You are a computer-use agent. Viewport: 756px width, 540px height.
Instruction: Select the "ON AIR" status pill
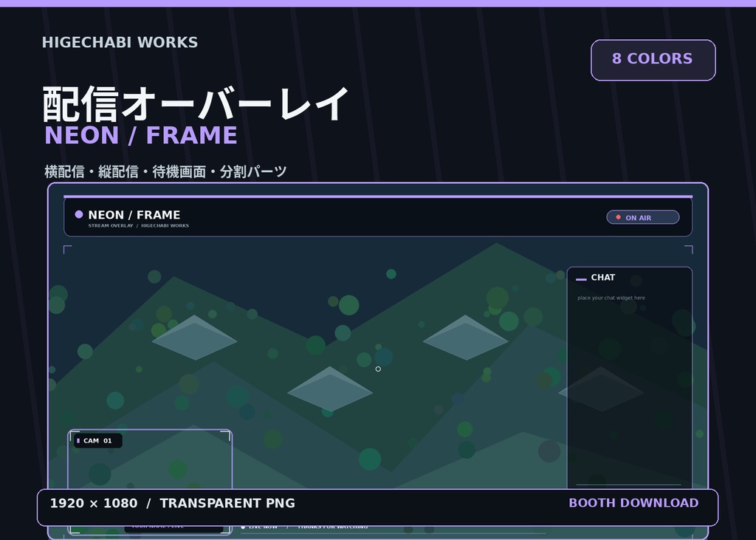click(643, 217)
